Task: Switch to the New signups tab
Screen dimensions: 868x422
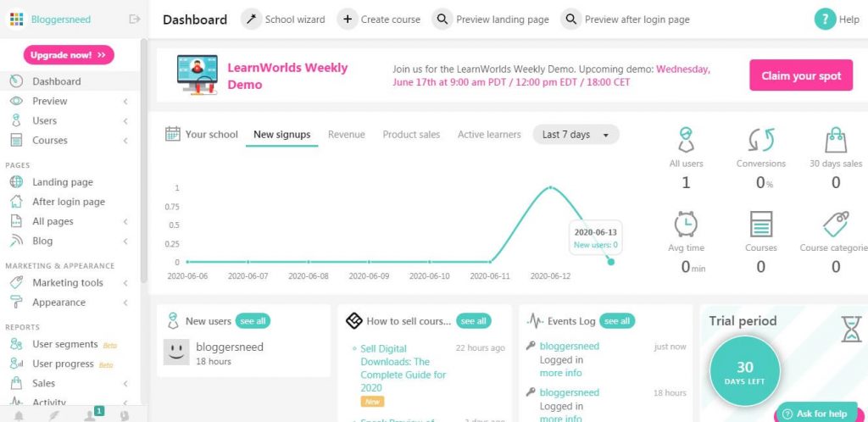Action: coord(281,135)
